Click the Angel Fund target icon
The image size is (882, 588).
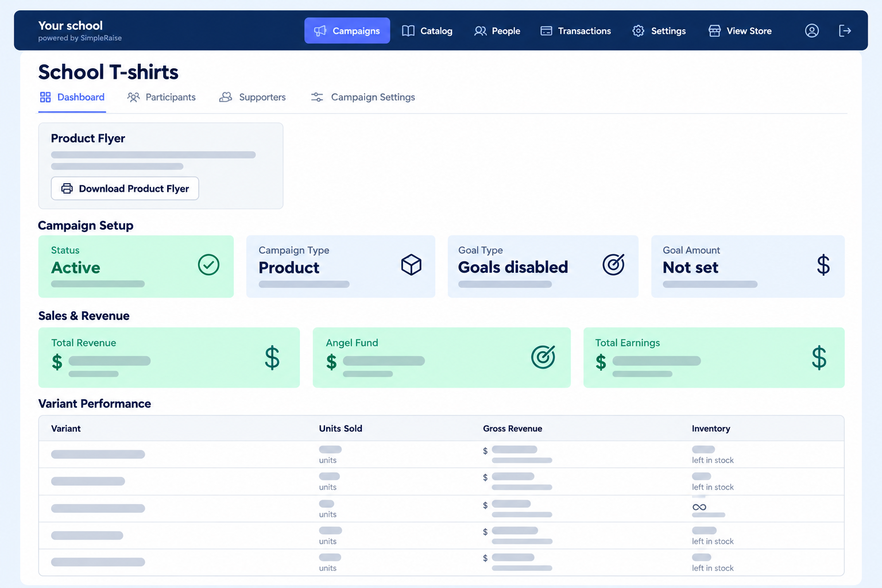pos(543,357)
